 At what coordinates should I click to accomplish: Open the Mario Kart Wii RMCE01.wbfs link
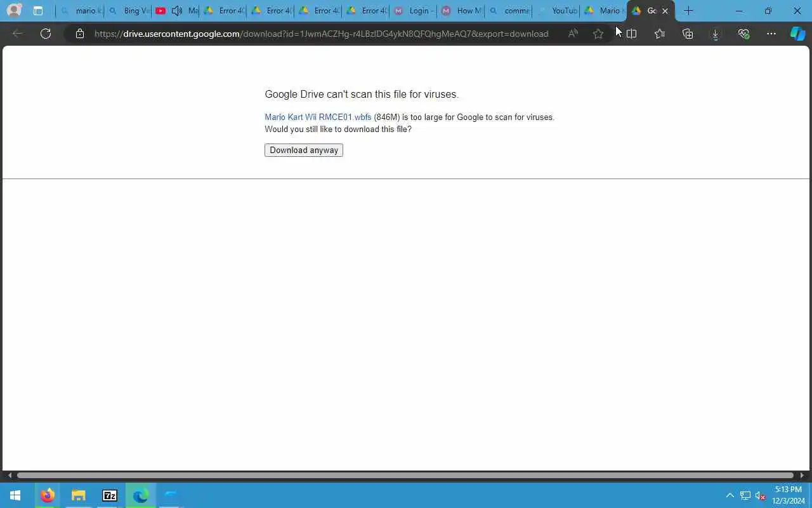pyautogui.click(x=318, y=117)
